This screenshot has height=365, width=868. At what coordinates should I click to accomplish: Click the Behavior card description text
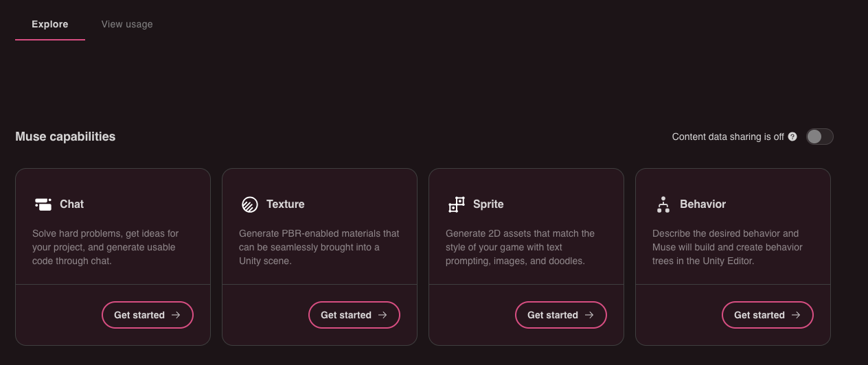727,247
